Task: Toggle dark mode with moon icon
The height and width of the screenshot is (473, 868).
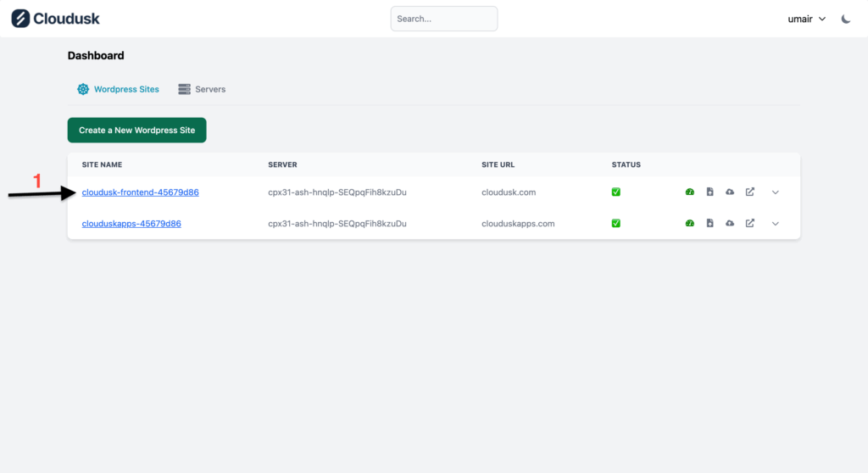Action: [x=846, y=19]
